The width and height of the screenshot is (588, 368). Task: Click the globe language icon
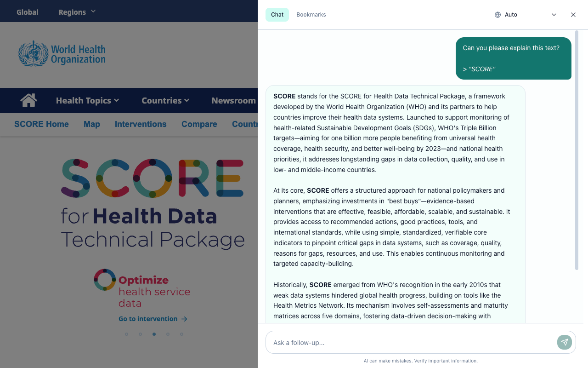point(497,14)
